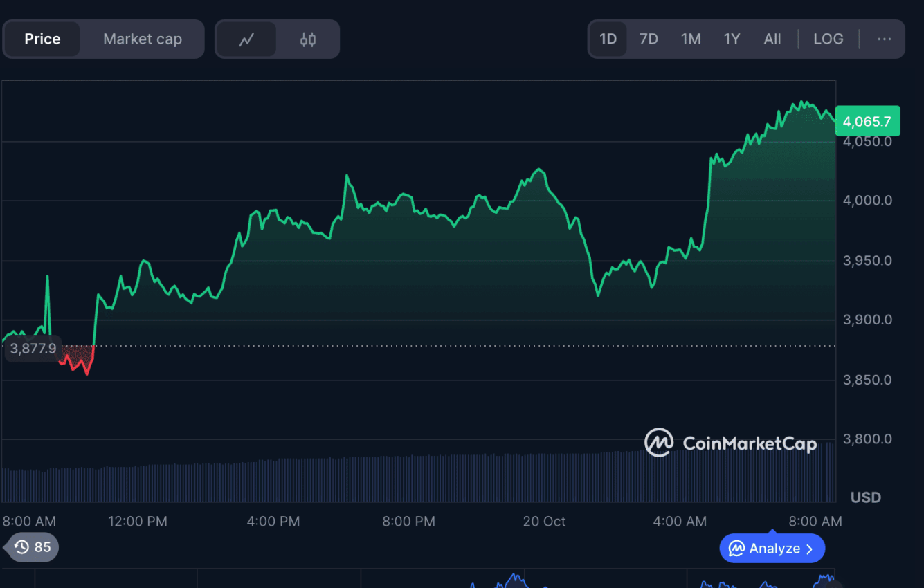
Task: Click the current price label 4,065.7
Action: coord(867,122)
